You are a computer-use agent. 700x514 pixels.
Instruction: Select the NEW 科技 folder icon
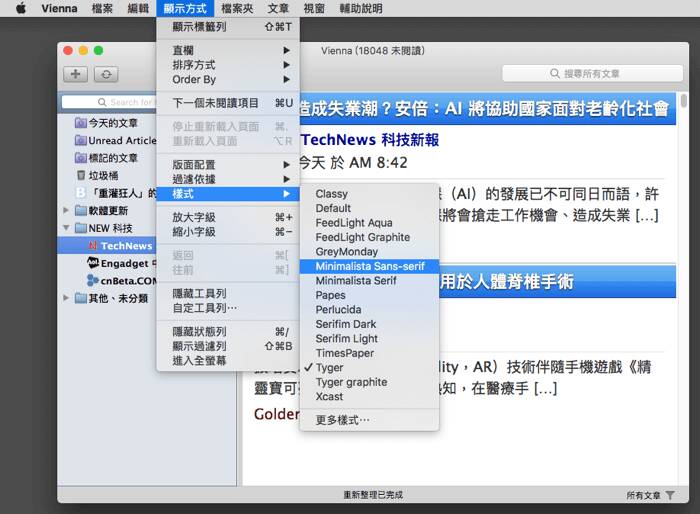[x=81, y=228]
